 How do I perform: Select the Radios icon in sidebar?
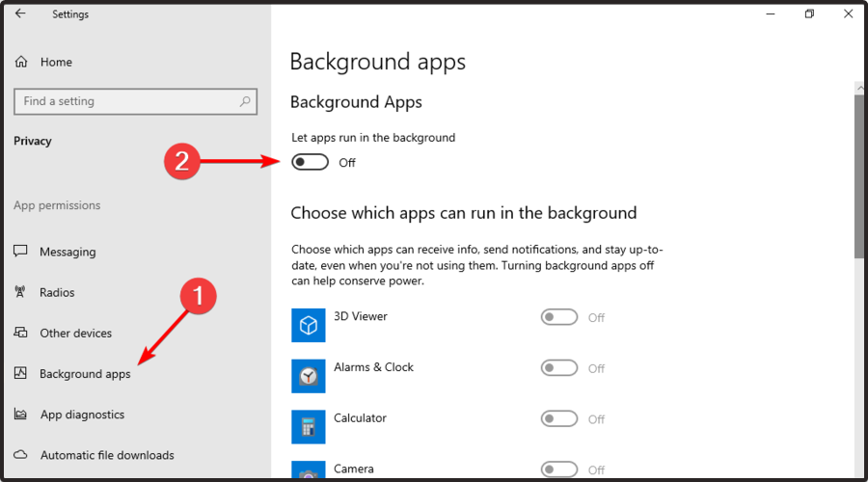20,292
